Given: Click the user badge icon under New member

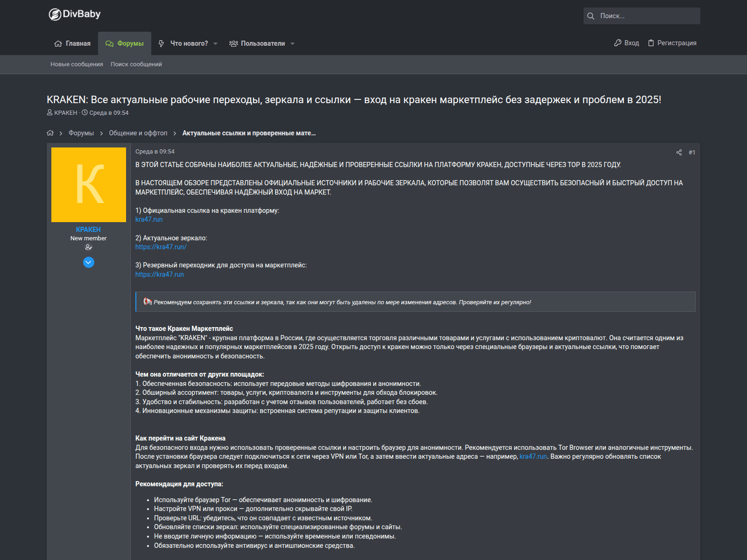Looking at the screenshot, I should [x=88, y=247].
